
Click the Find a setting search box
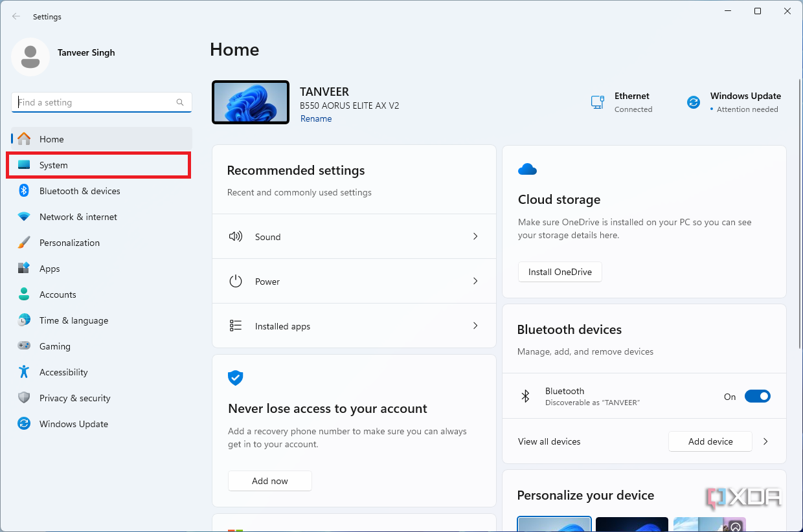(x=96, y=102)
